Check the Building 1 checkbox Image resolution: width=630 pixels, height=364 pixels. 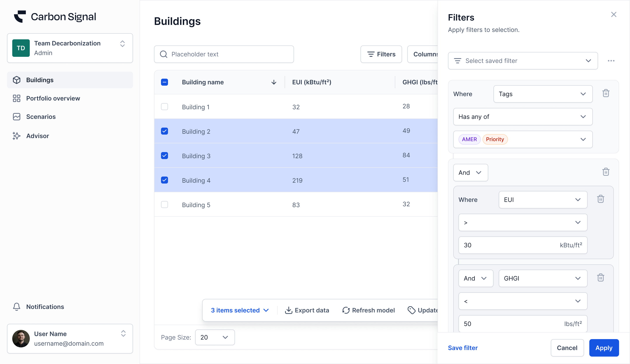pyautogui.click(x=164, y=107)
